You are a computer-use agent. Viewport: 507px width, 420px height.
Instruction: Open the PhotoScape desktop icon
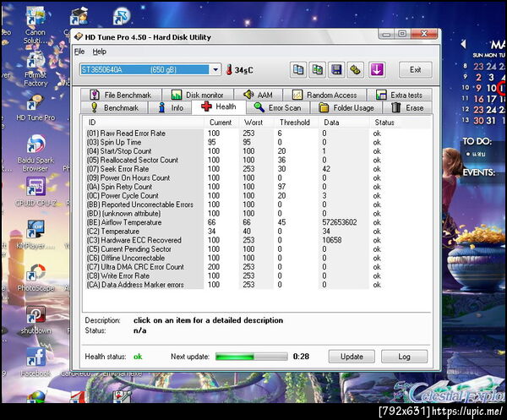pos(35,278)
